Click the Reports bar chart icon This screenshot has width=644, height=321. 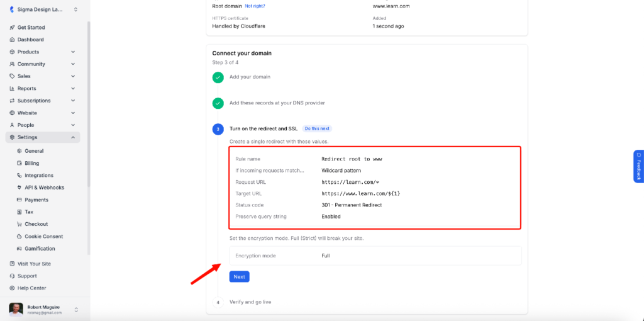[x=12, y=88]
